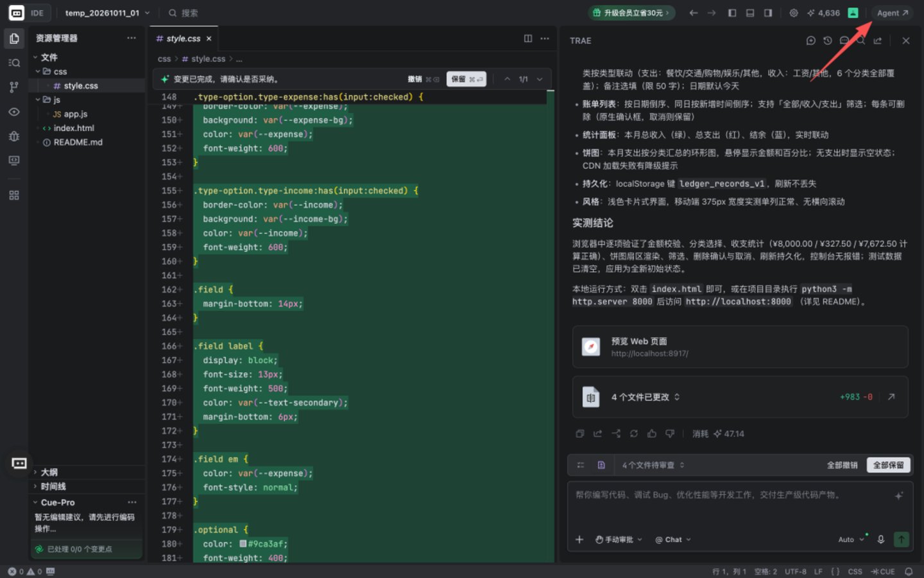This screenshot has height=578, width=924.
Task: Open the temp_20261011_01 project dropdown
Action: (x=107, y=13)
